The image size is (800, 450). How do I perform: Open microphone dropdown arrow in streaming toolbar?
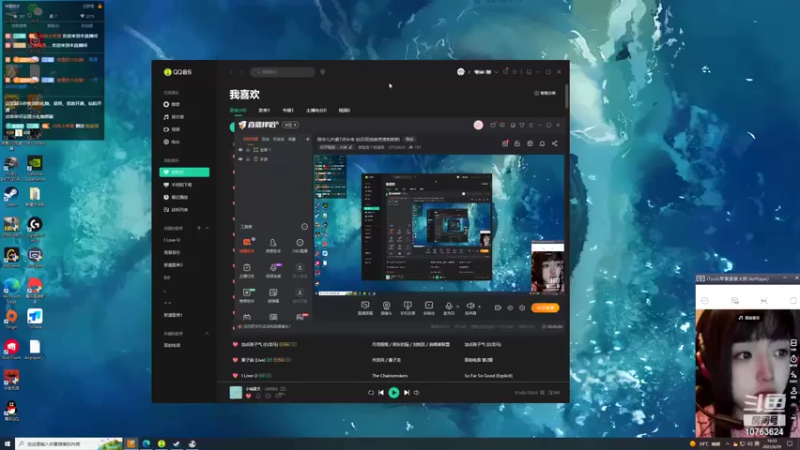coord(457,307)
